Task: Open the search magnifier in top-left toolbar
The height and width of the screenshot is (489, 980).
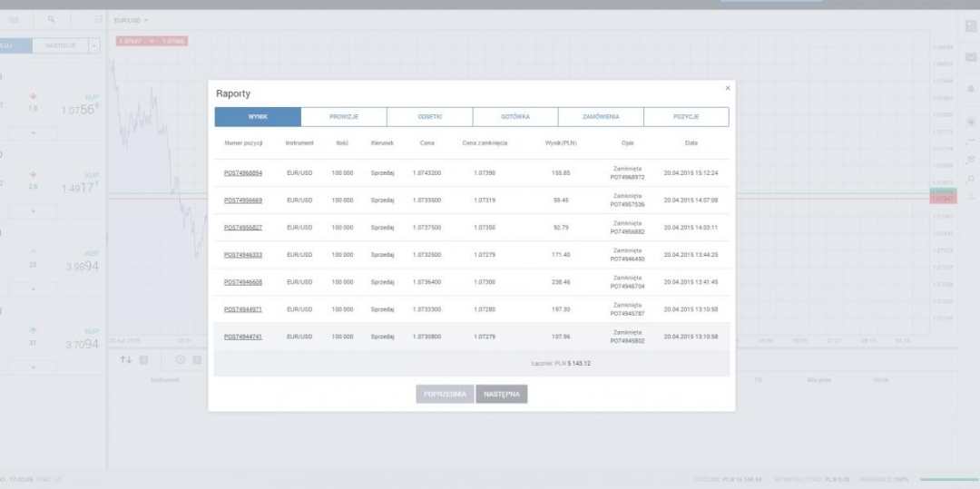Action: point(51,19)
